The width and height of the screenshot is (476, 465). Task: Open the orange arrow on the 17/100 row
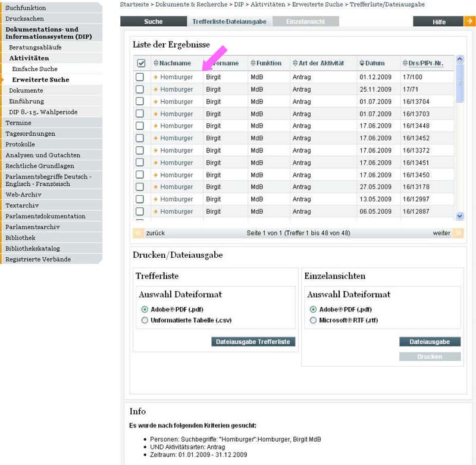(156, 77)
